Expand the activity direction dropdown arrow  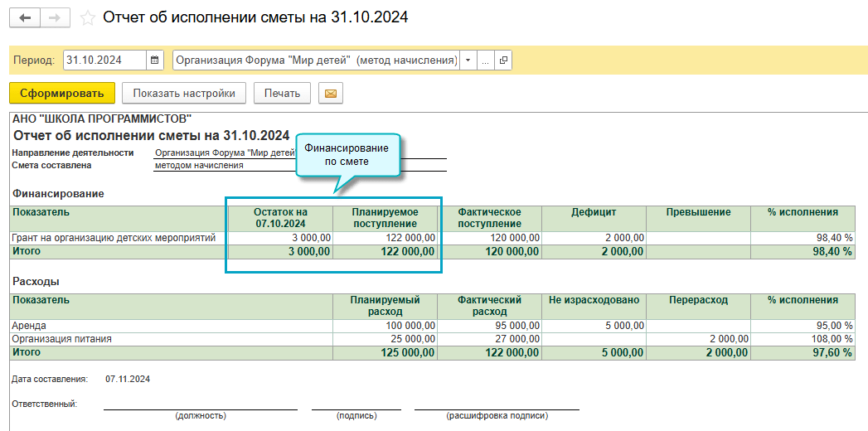tap(468, 61)
